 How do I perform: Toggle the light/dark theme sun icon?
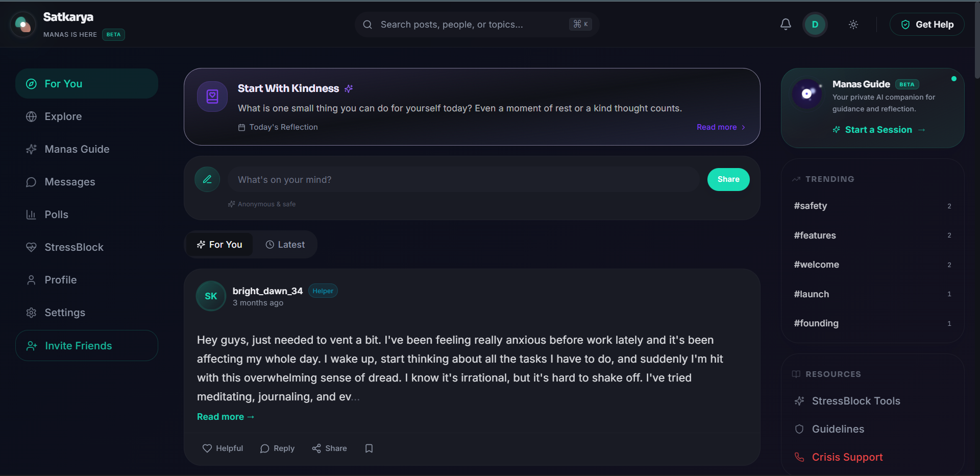click(x=853, y=25)
